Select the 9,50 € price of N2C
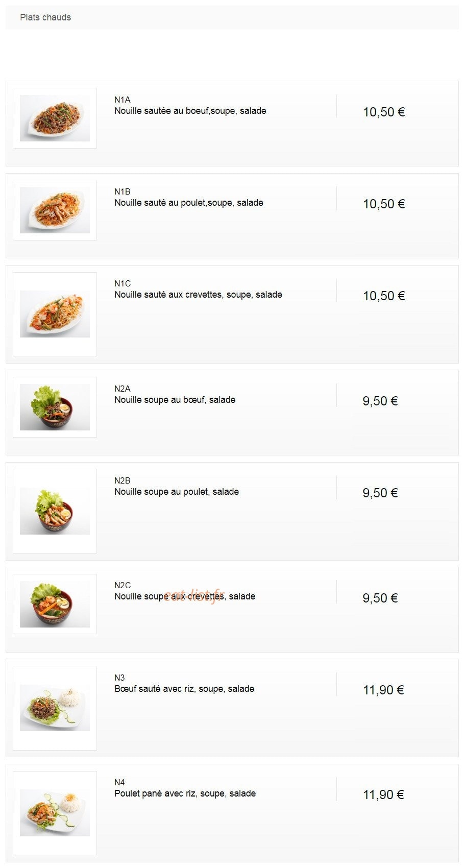The image size is (465, 868). tap(380, 598)
